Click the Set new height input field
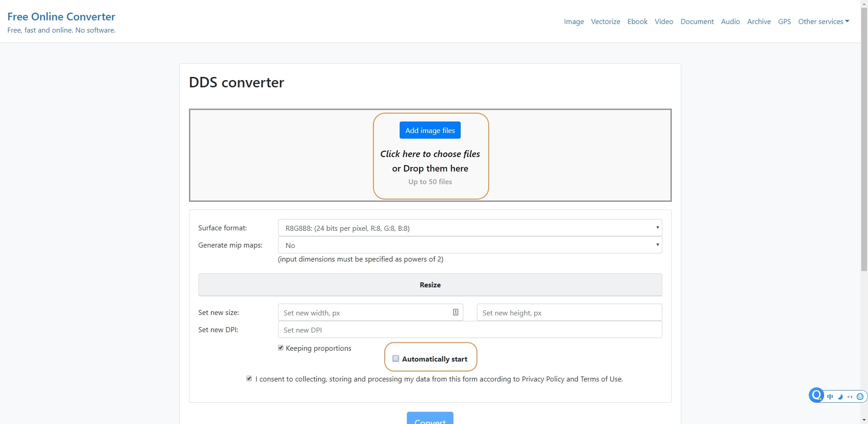This screenshot has height=424, width=868. (569, 312)
